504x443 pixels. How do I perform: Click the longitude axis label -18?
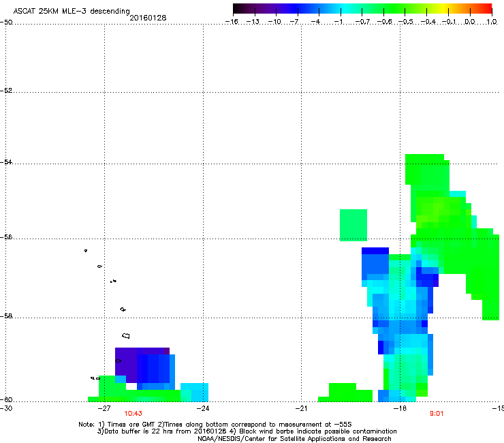pyautogui.click(x=400, y=408)
